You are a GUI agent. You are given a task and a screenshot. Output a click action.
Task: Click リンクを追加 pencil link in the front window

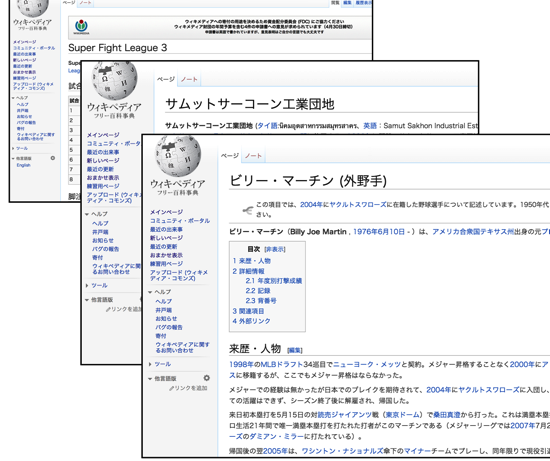188,388
